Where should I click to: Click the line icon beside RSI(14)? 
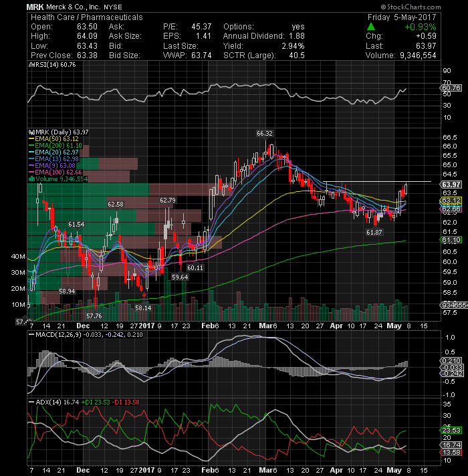[x=31, y=65]
